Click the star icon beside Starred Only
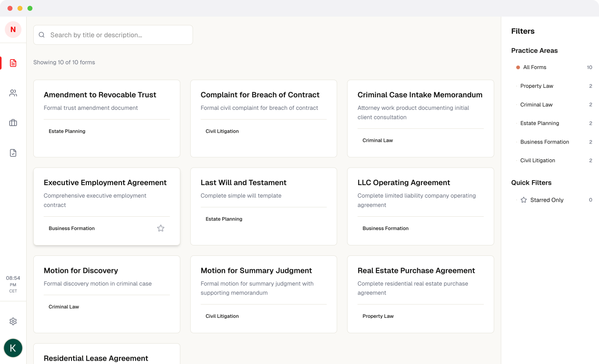This screenshot has width=599, height=364. pos(523,200)
